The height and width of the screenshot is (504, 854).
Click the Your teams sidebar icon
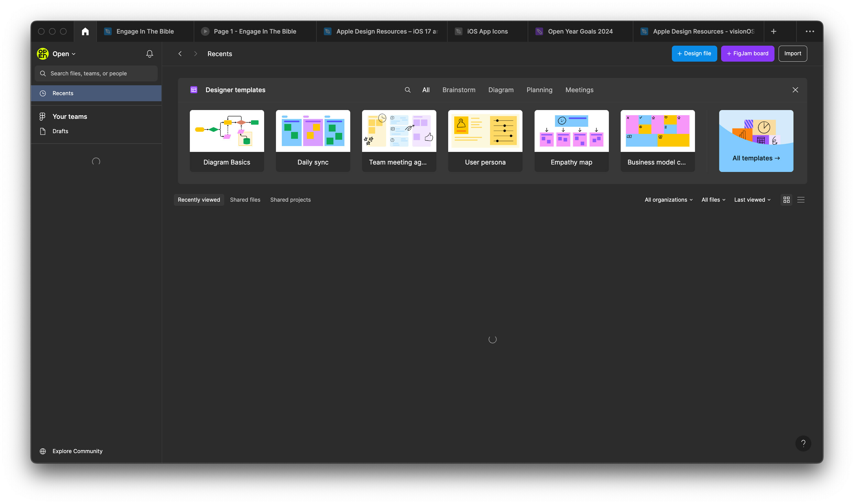43,116
